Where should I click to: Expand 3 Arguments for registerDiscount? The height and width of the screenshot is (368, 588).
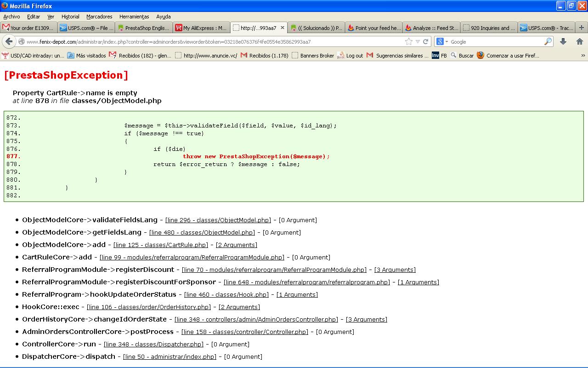[x=395, y=270]
